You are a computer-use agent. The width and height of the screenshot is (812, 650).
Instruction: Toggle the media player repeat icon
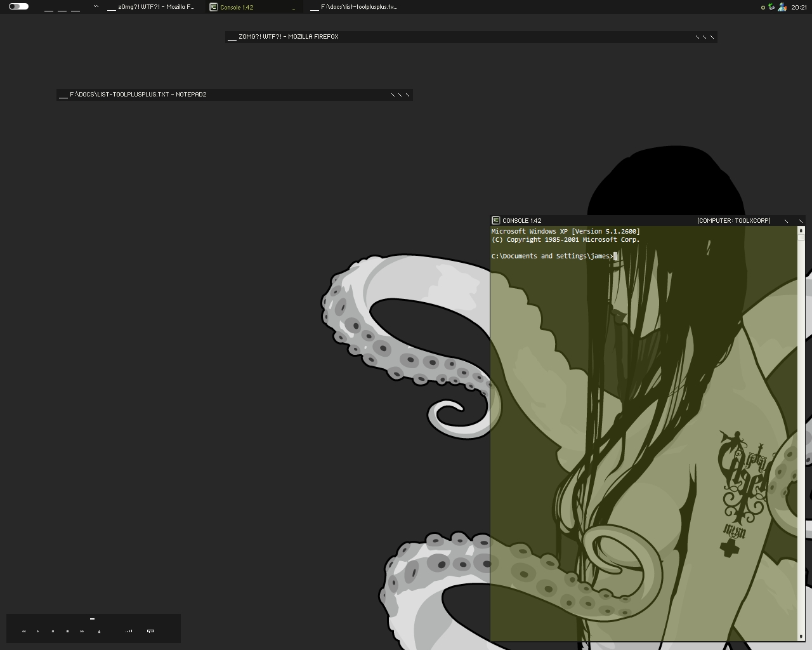pyautogui.click(x=150, y=631)
